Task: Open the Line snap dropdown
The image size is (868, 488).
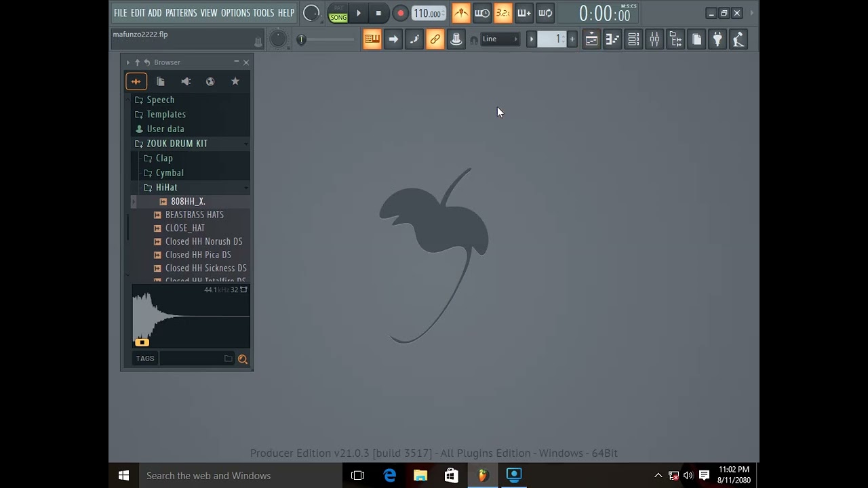Action: click(500, 39)
